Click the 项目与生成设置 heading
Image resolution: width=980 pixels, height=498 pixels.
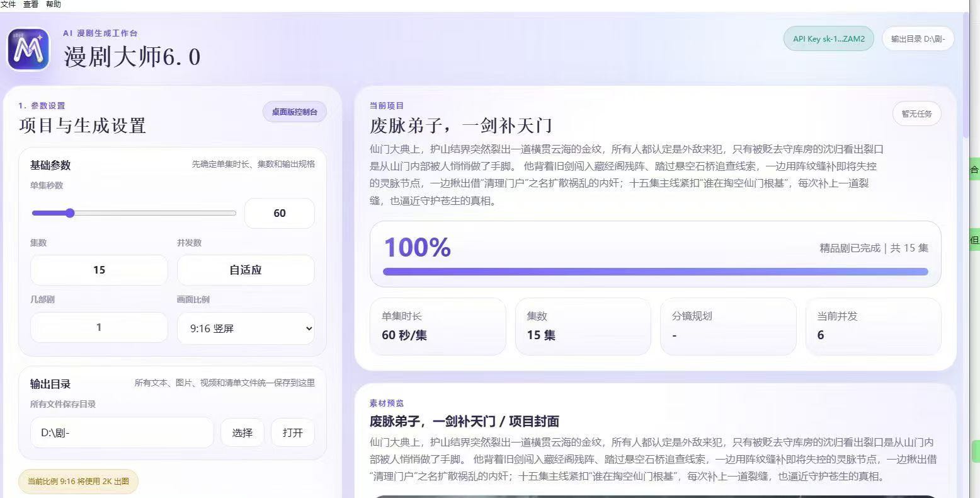click(83, 125)
